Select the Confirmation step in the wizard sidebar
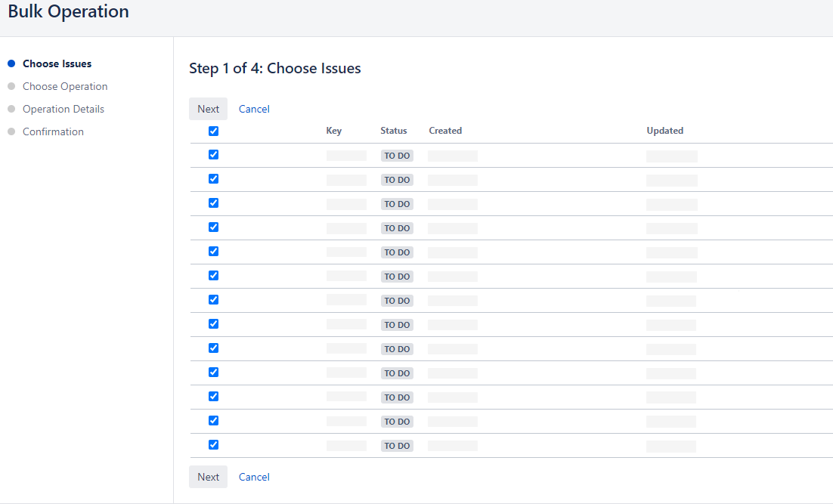833x504 pixels. click(53, 131)
